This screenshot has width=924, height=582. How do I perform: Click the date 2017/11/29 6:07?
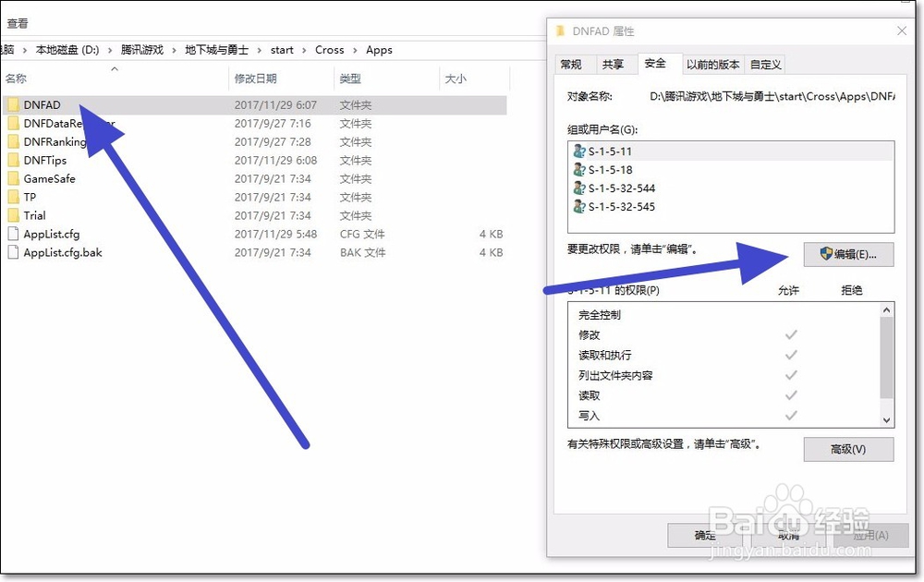(275, 105)
